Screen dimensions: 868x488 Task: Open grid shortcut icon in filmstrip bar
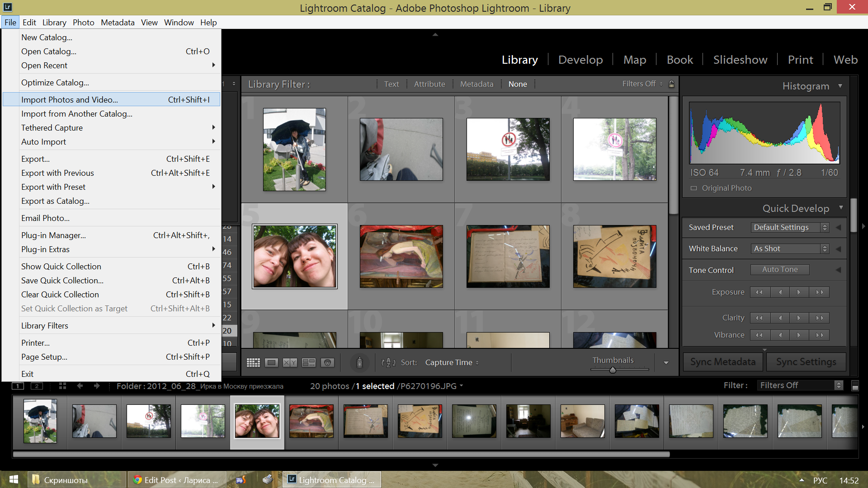[x=62, y=386]
